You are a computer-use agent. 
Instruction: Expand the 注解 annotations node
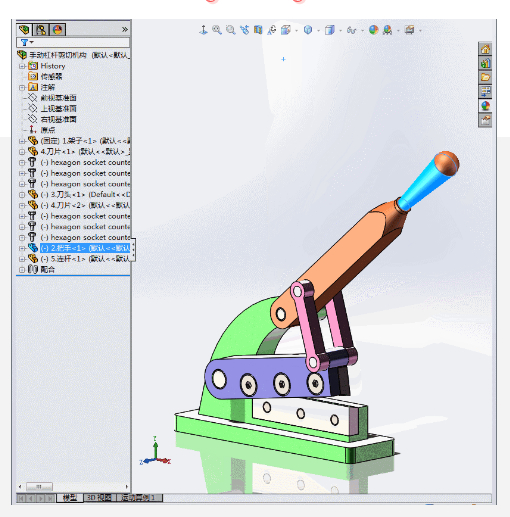pyautogui.click(x=22, y=88)
